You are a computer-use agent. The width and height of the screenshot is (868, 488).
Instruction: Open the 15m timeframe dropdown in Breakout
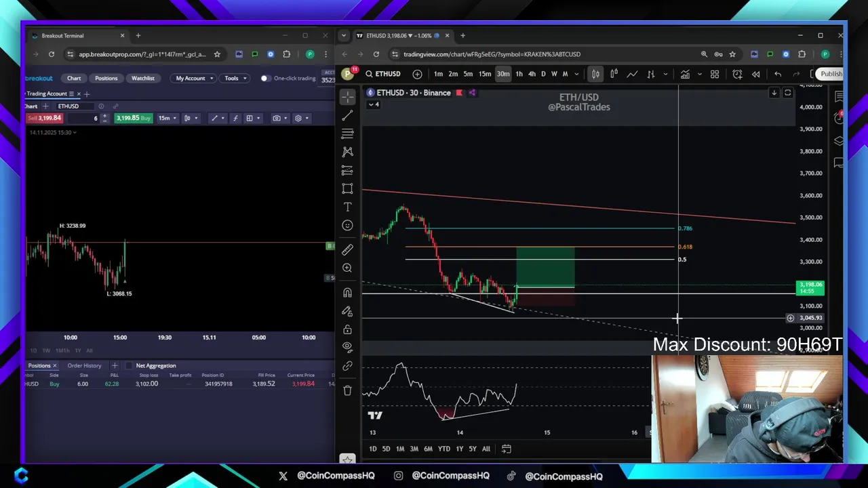(167, 118)
